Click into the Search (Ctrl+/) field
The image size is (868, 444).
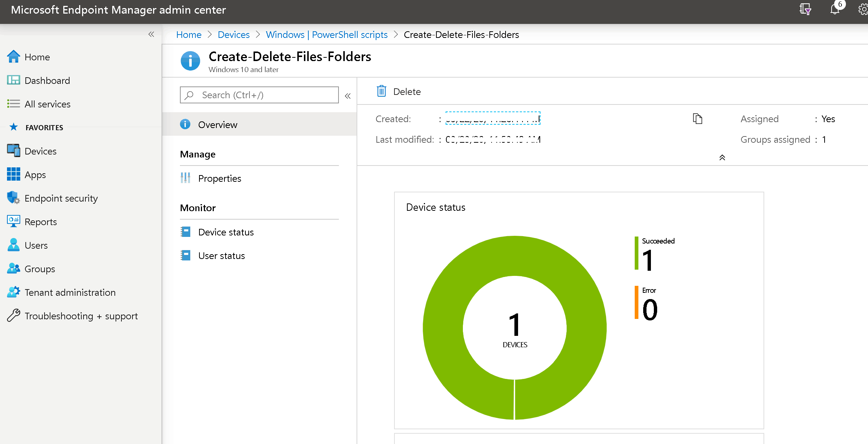[259, 95]
